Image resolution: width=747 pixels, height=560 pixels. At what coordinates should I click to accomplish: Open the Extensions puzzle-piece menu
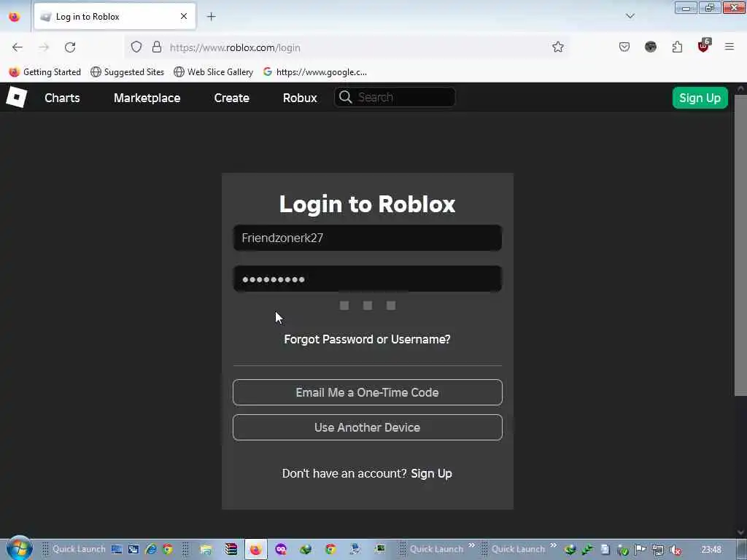[677, 47]
